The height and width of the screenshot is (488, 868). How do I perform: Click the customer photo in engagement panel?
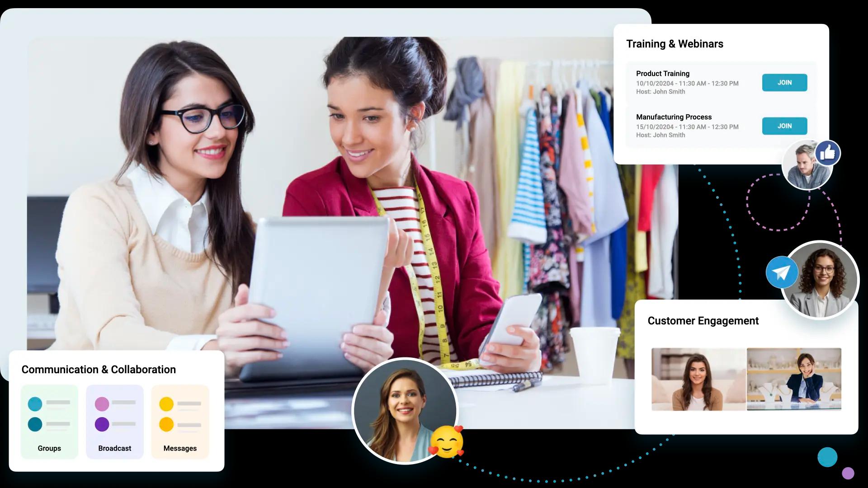tap(698, 378)
